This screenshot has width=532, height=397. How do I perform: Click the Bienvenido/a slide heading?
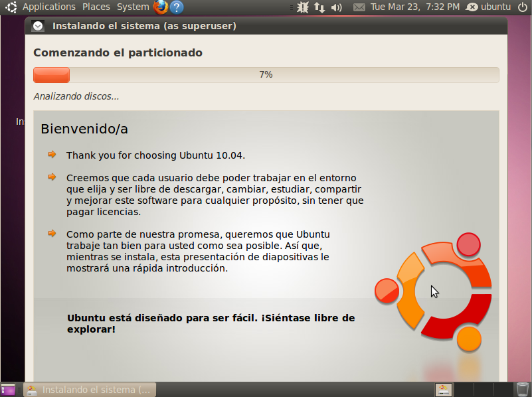pyautogui.click(x=84, y=129)
